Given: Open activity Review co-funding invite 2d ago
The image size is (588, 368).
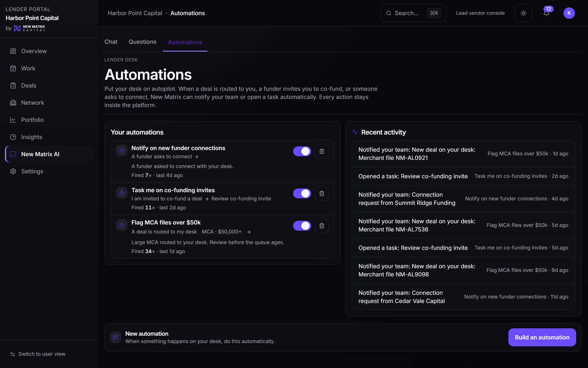Looking at the screenshot, I should [x=463, y=176].
